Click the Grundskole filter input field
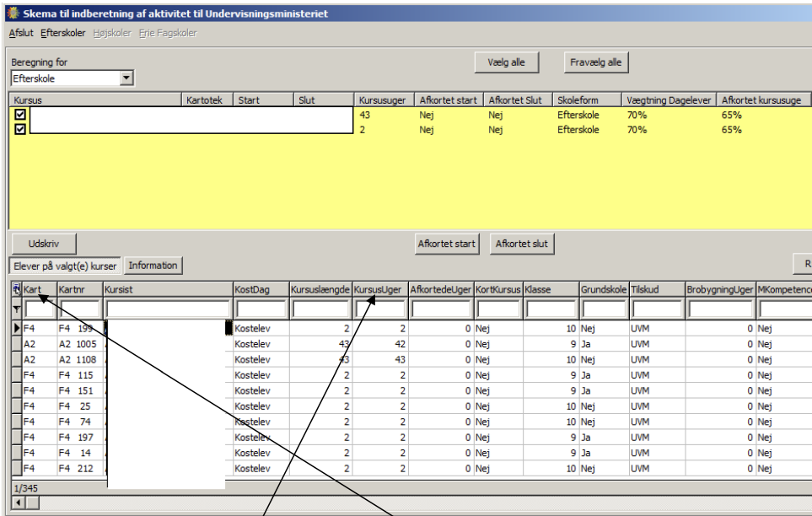Image resolution: width=812 pixels, height=516 pixels. [603, 309]
